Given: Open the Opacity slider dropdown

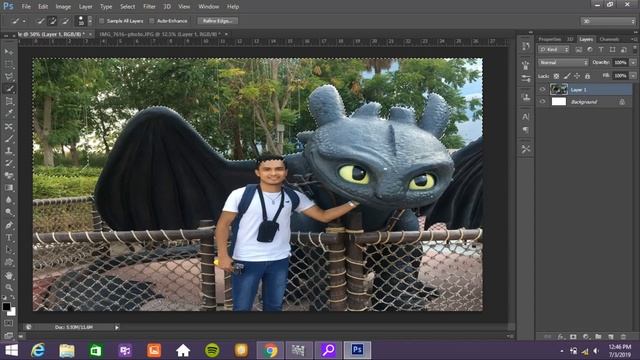Looking at the screenshot, I should (x=633, y=62).
